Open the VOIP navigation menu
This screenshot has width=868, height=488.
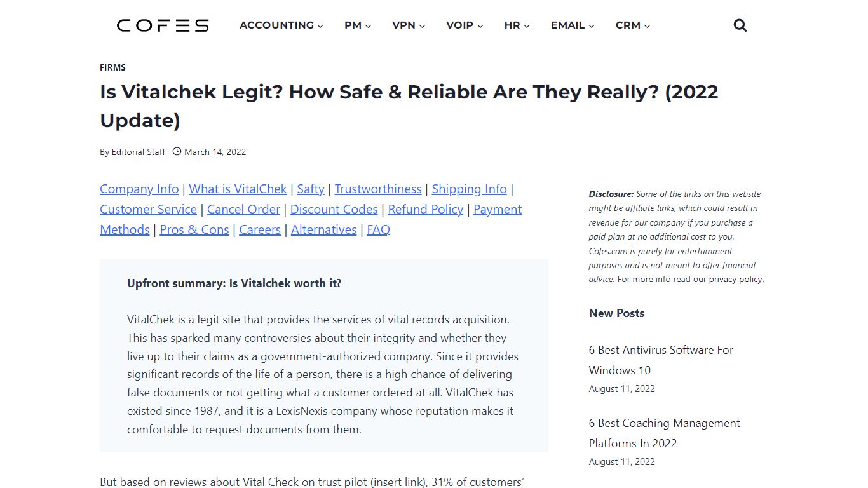coord(465,25)
